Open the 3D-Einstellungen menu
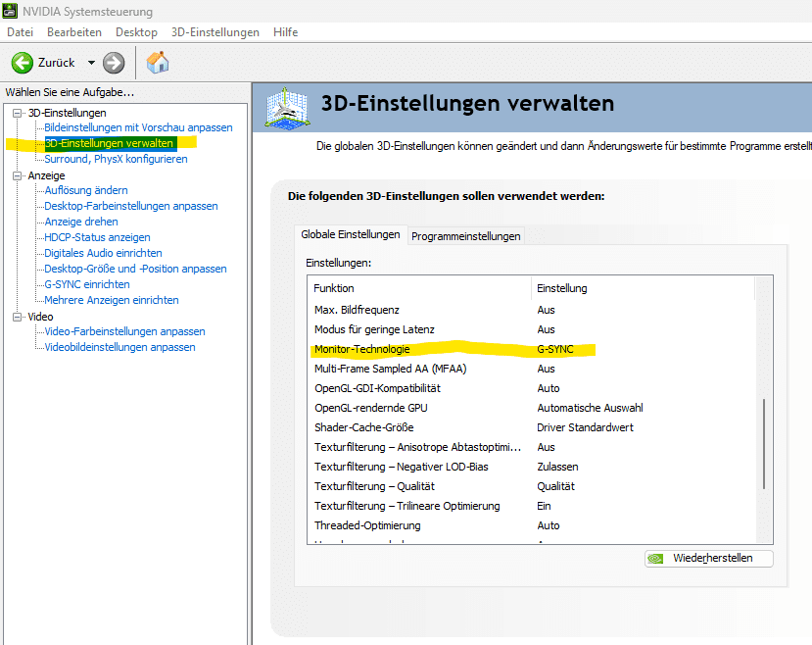The image size is (812, 645). [215, 32]
